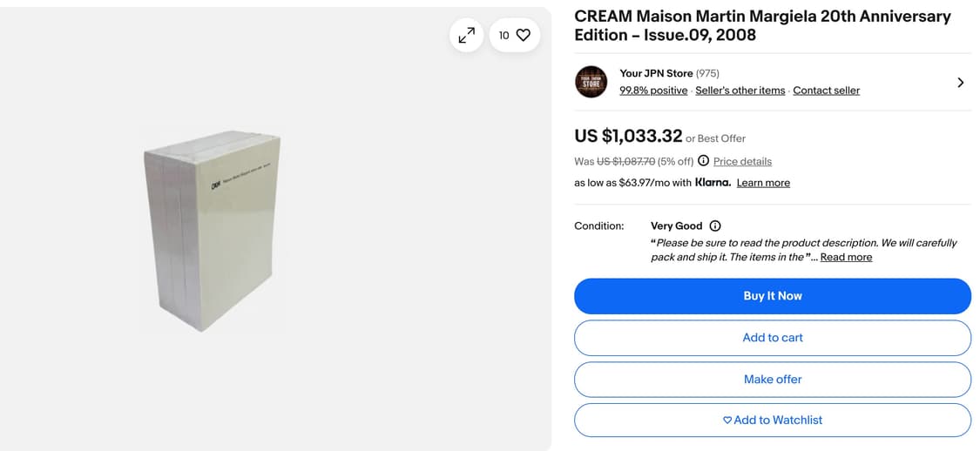View Seller's other items
This screenshot has width=980, height=451.
coord(740,91)
